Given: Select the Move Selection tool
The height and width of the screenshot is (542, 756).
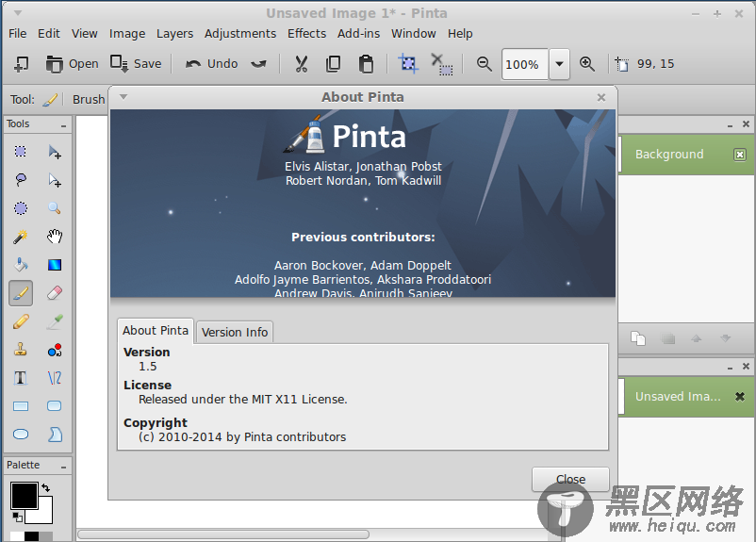Looking at the screenshot, I should 55,180.
